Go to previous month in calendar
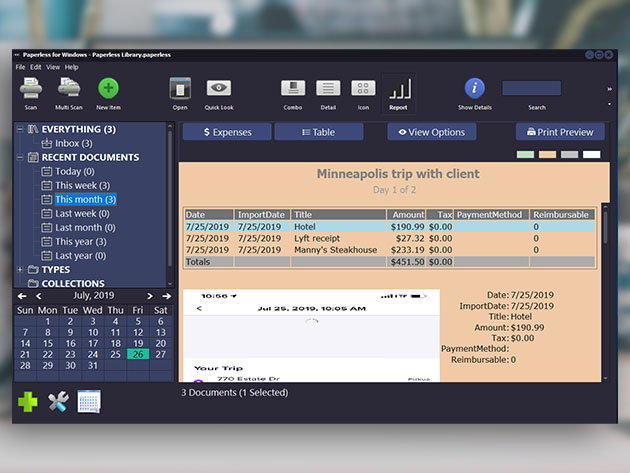Viewport: 630px width, 473px height. point(39,296)
